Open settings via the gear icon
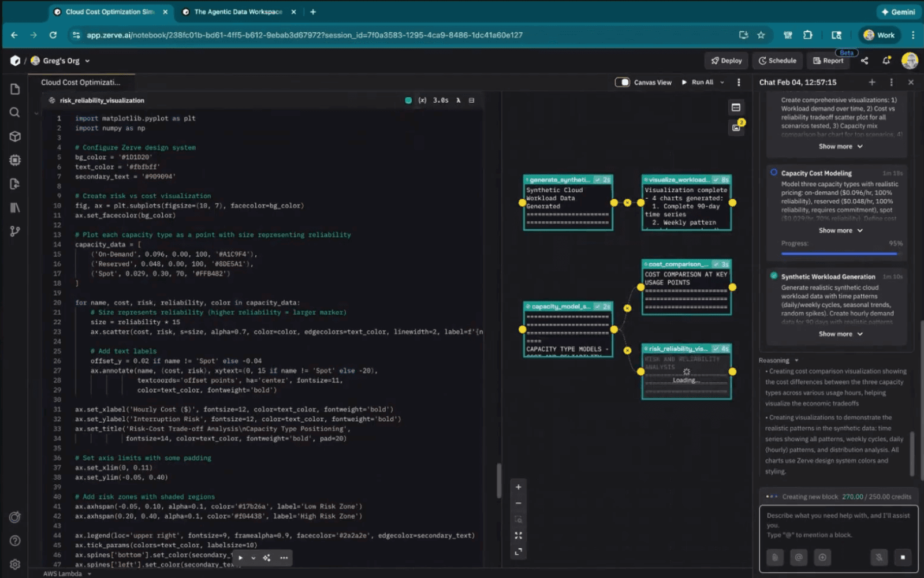The image size is (924, 578). coord(14,564)
